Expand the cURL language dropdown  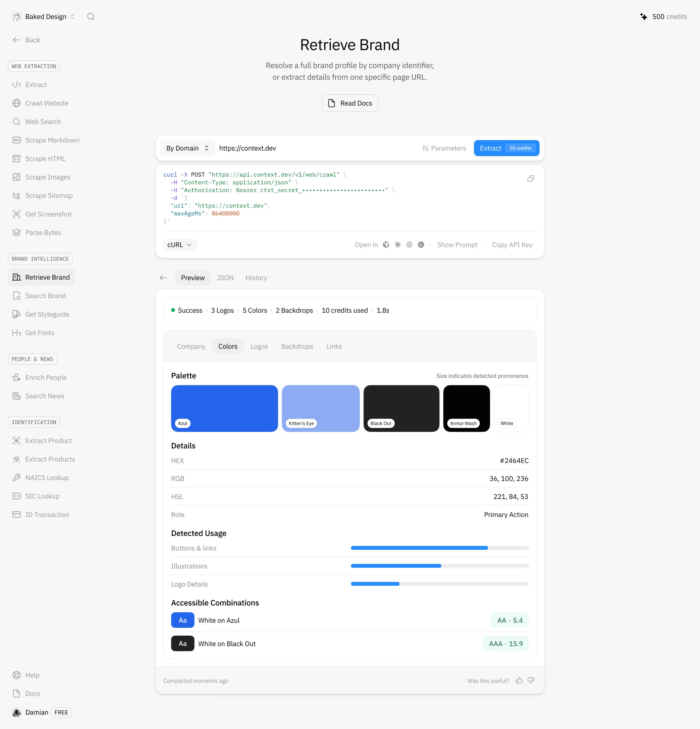(180, 245)
